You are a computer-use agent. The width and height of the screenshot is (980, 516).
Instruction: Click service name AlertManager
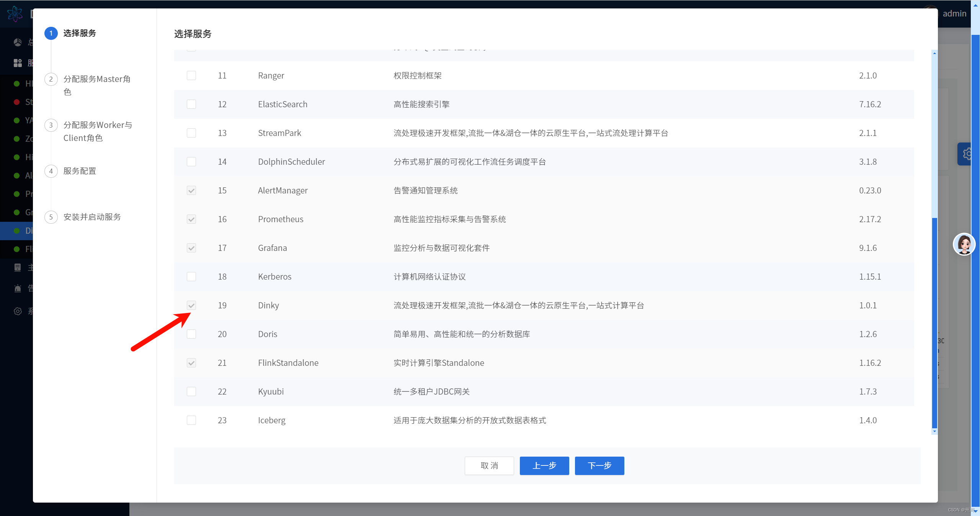click(x=283, y=190)
